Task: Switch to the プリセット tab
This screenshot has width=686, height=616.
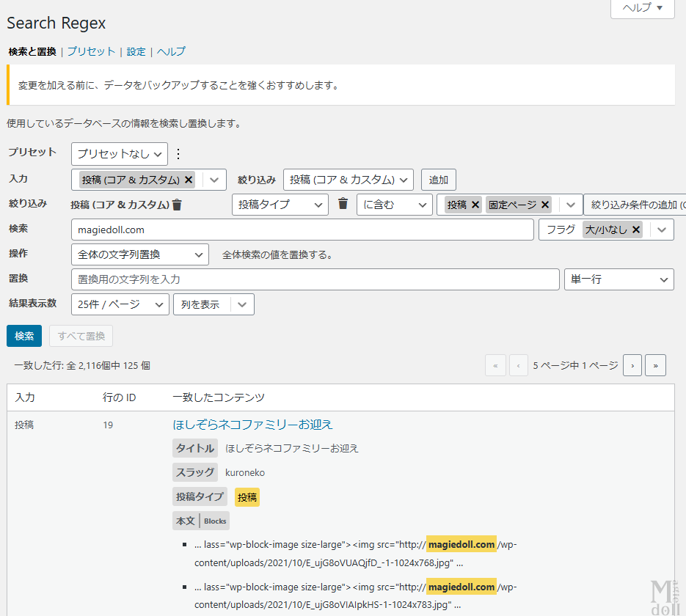Action: click(92, 51)
